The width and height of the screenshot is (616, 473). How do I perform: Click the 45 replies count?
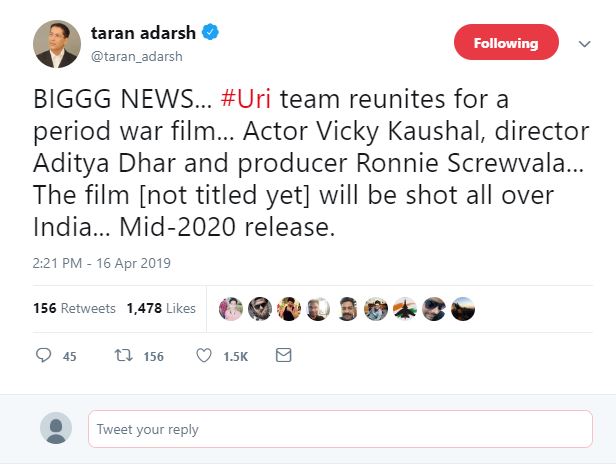(69, 356)
